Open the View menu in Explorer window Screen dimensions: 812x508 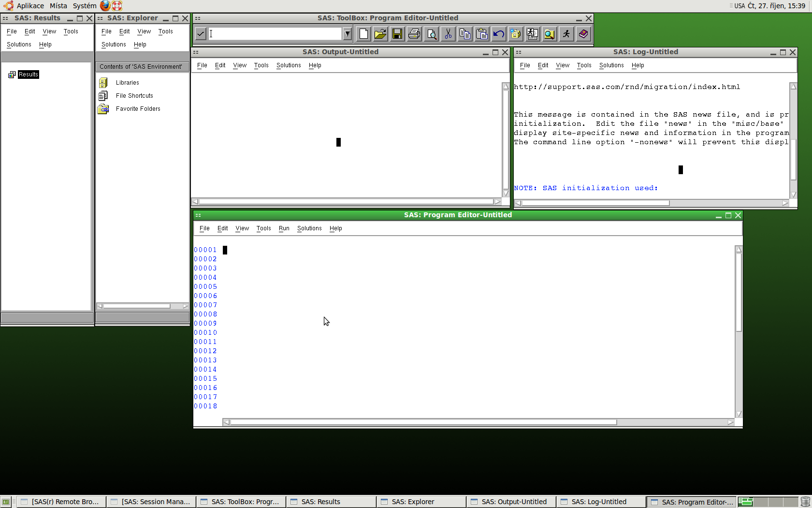point(144,31)
